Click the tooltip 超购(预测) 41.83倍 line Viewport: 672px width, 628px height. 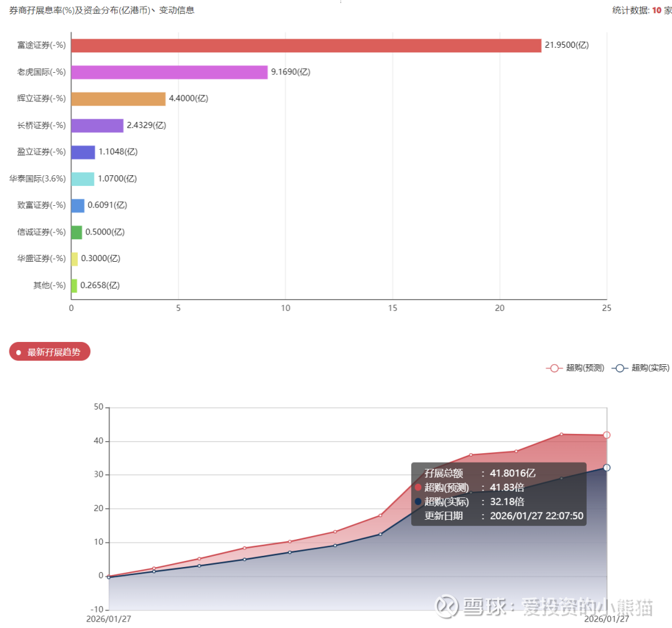coord(470,487)
